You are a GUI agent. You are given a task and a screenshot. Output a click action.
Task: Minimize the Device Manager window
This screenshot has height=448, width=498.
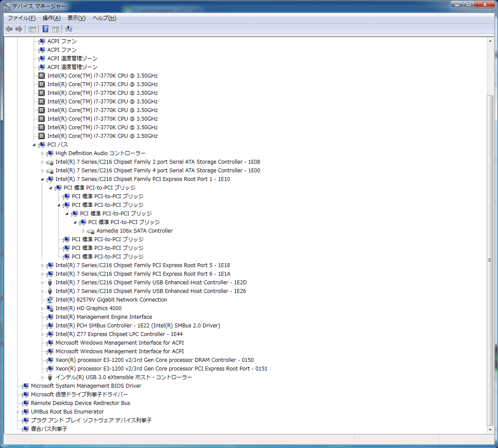pos(458,4)
